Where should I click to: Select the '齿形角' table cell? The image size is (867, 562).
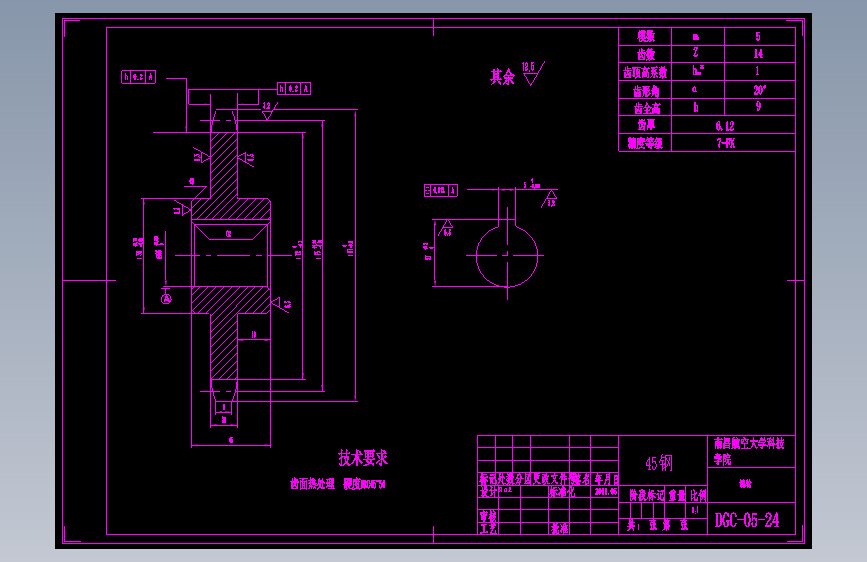coord(645,90)
